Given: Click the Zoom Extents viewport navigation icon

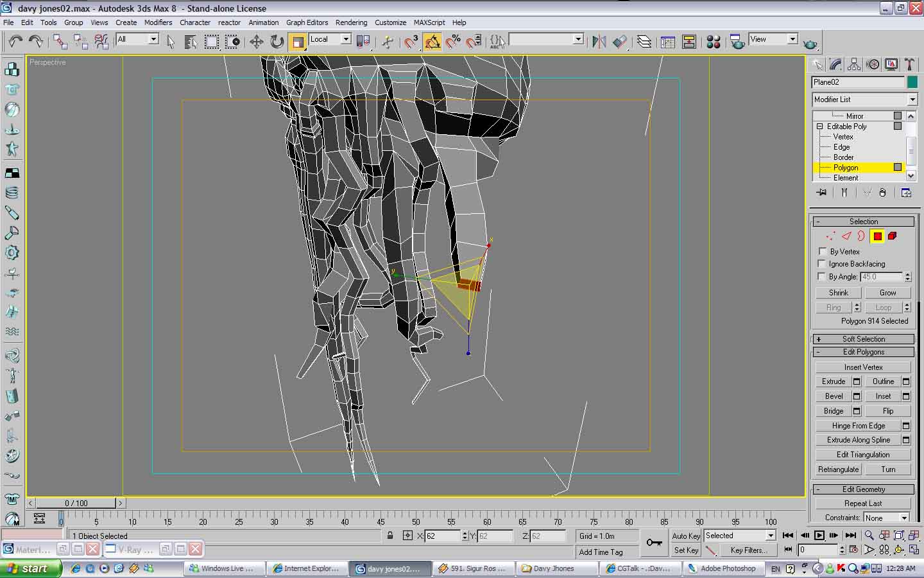Looking at the screenshot, I should click(899, 535).
